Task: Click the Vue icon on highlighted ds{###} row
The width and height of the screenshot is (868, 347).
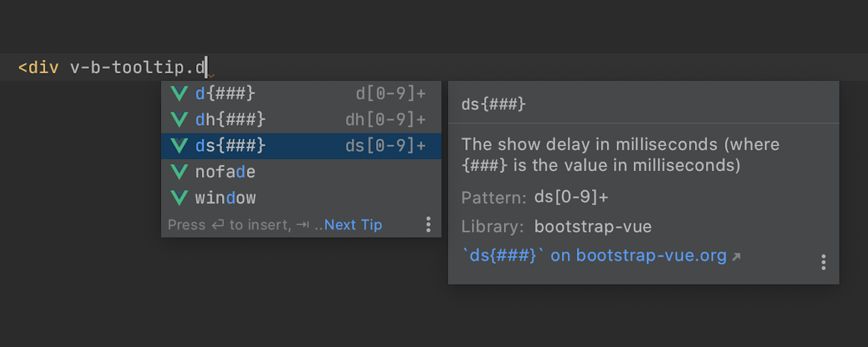Action: (x=179, y=146)
